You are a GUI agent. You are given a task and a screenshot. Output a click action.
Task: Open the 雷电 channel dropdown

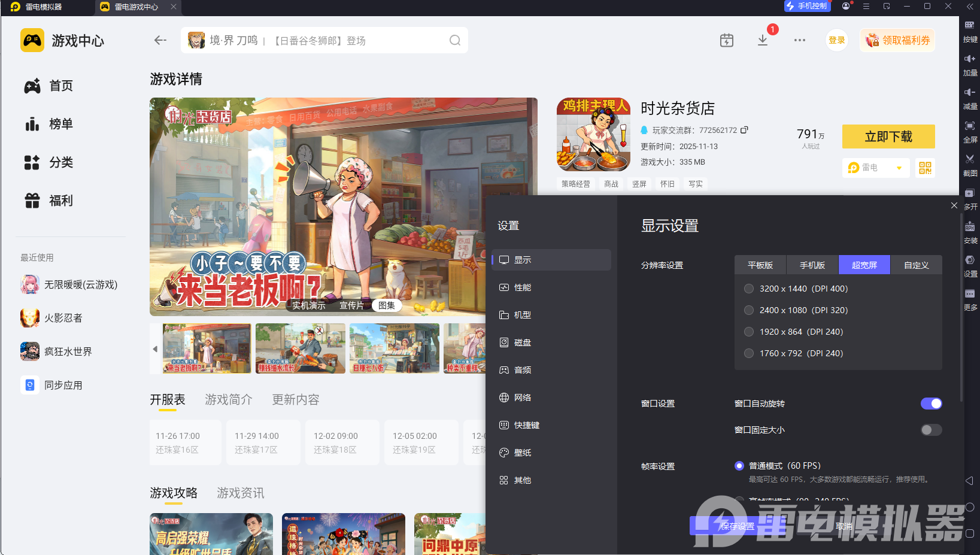point(876,168)
